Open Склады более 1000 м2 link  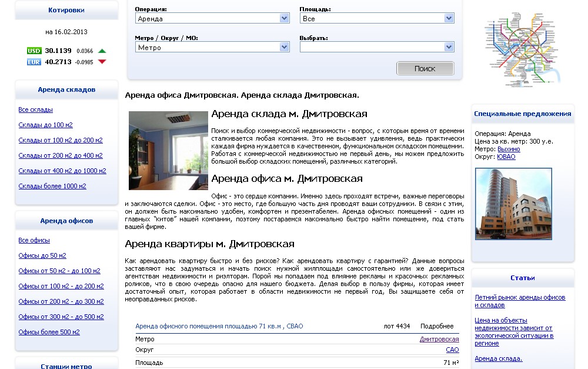[52, 186]
